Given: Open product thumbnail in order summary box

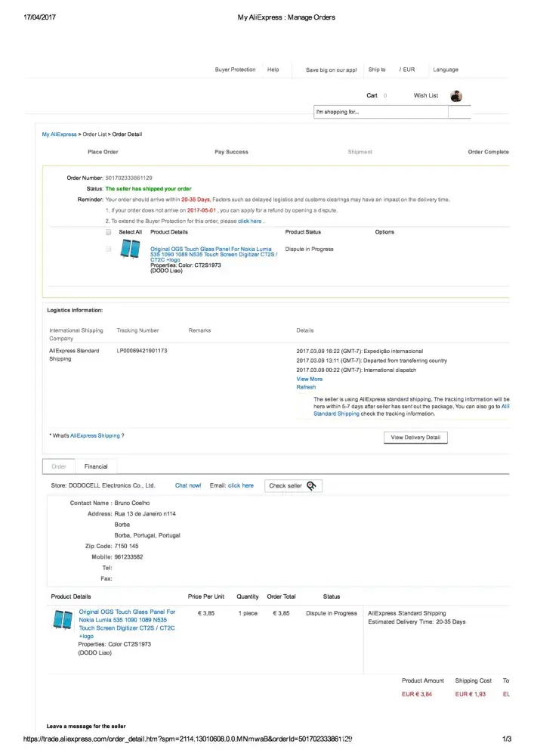Looking at the screenshot, I should [x=130, y=249].
